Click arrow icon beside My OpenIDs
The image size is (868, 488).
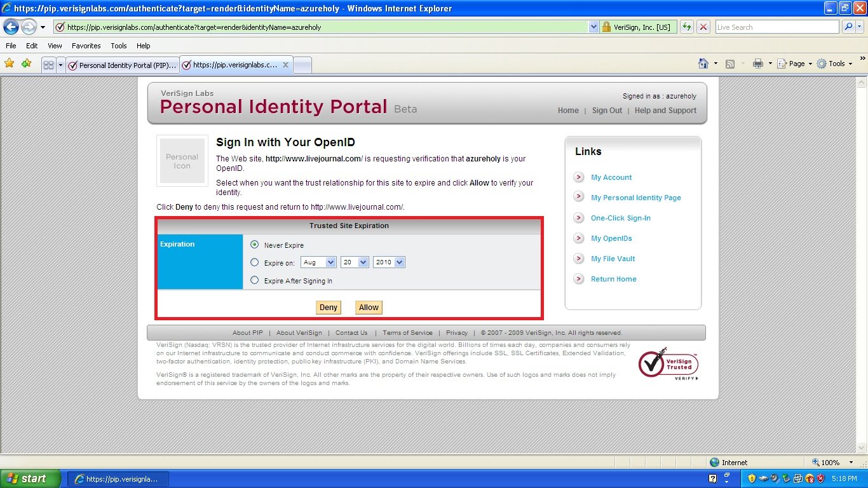tap(579, 238)
